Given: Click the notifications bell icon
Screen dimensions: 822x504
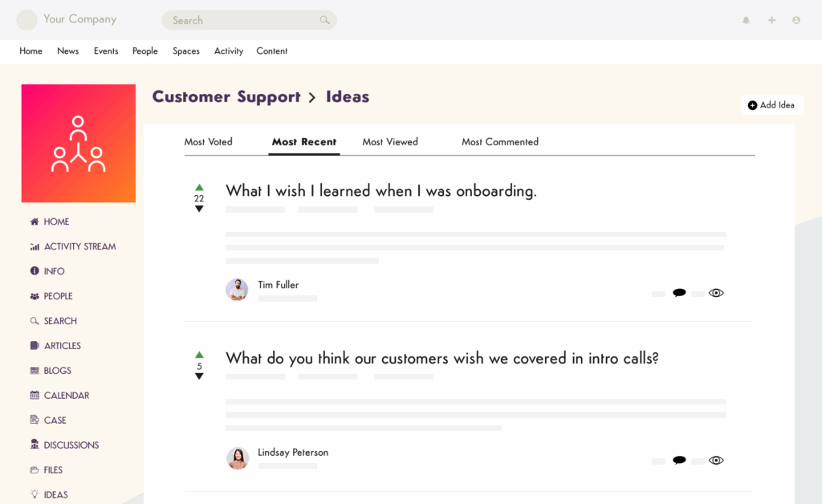Looking at the screenshot, I should pos(746,19).
